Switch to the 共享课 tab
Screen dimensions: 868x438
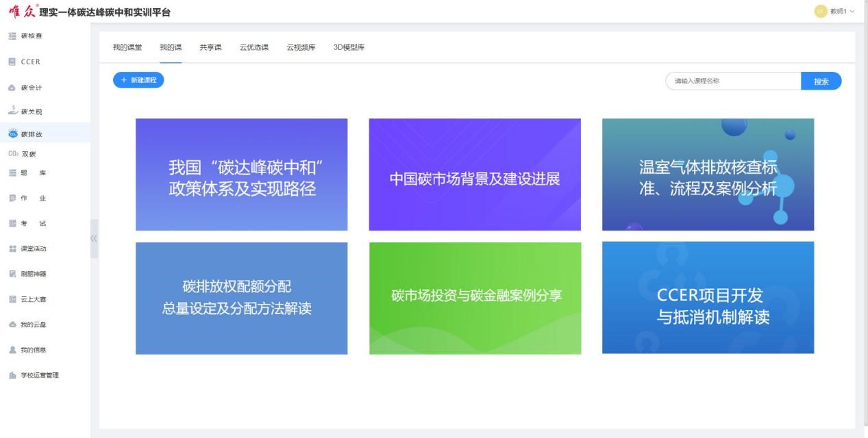[210, 47]
